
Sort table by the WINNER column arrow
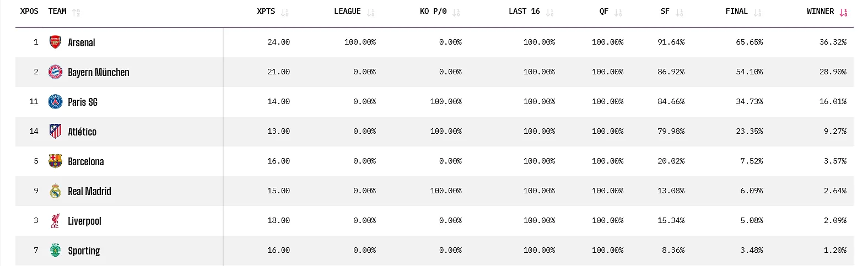pos(843,12)
